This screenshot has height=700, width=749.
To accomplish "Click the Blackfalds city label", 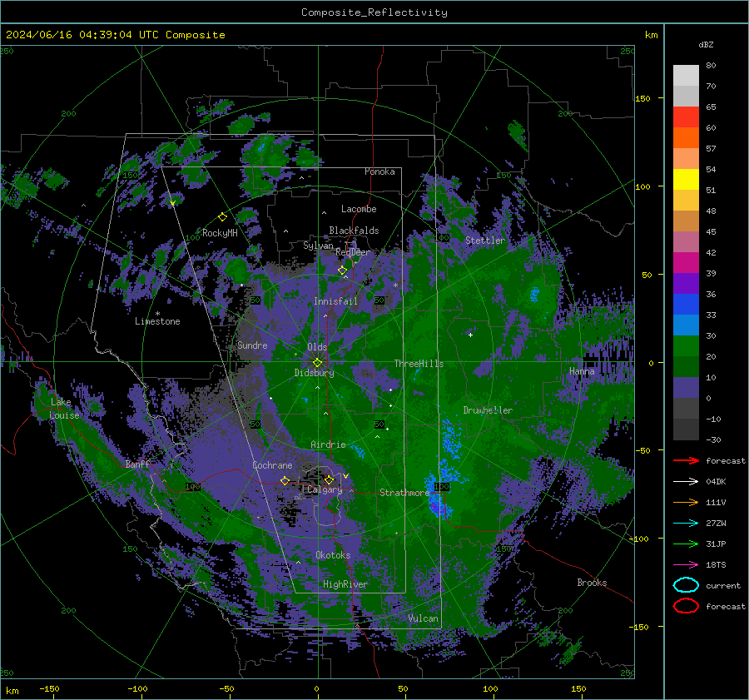I will (354, 231).
